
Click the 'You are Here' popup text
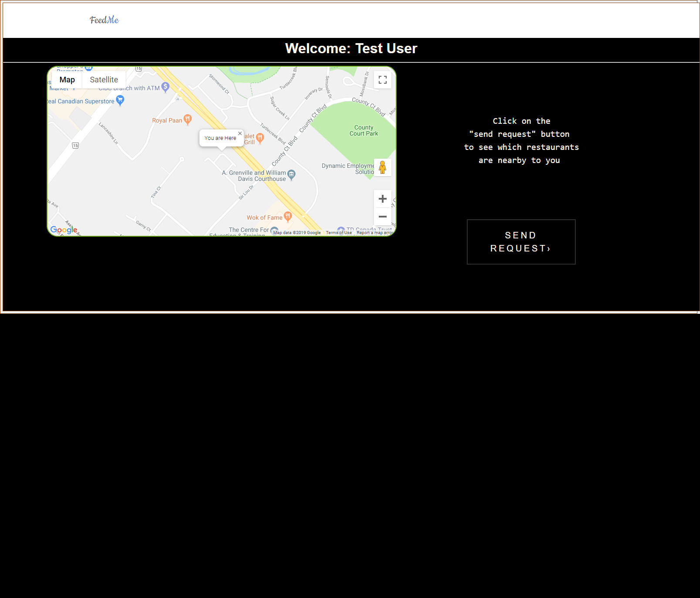click(220, 138)
